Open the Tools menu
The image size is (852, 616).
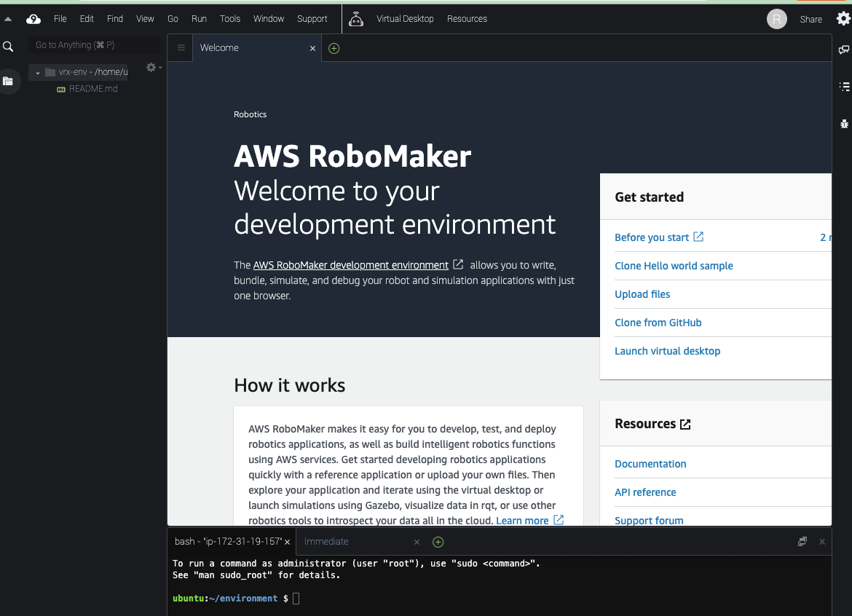pos(230,18)
